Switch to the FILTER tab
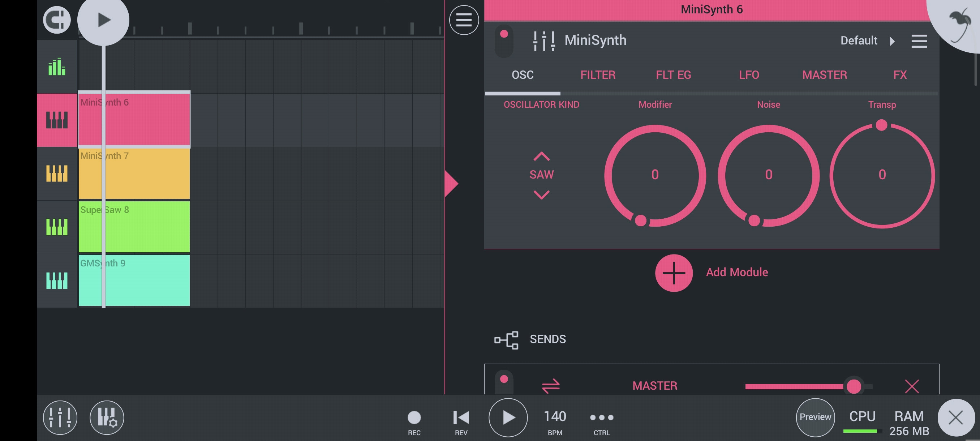Screen dimensions: 980x441 [x=598, y=75]
